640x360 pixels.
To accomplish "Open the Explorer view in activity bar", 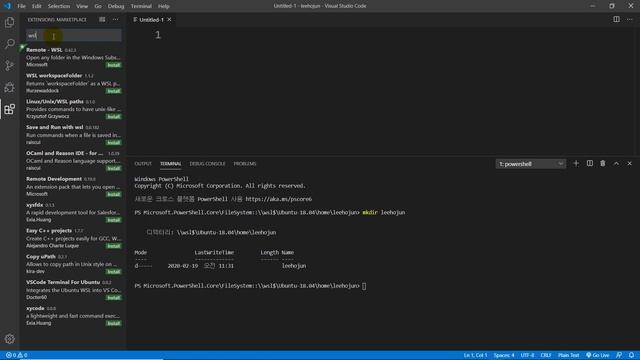I will click(9, 22).
